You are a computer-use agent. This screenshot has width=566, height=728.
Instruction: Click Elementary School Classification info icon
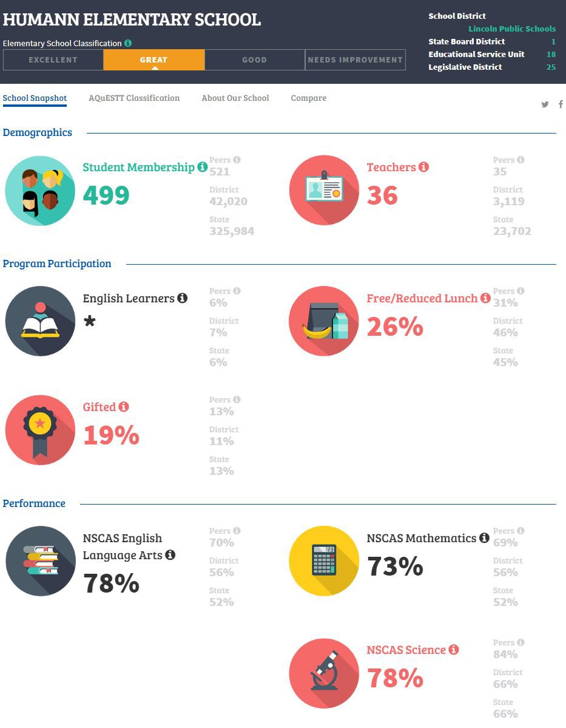tap(128, 43)
